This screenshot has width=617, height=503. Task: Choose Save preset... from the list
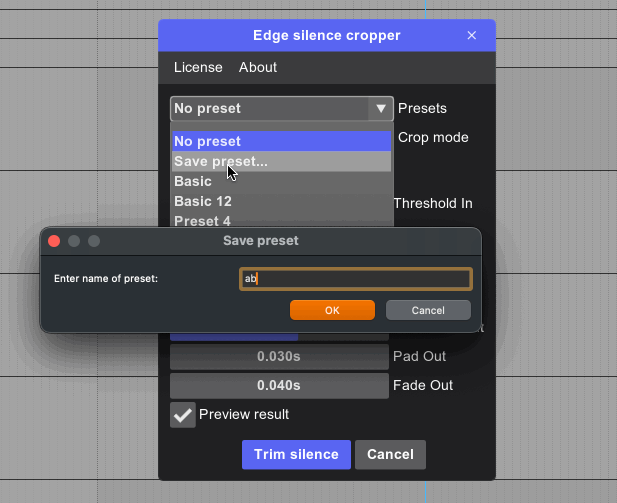click(x=280, y=161)
